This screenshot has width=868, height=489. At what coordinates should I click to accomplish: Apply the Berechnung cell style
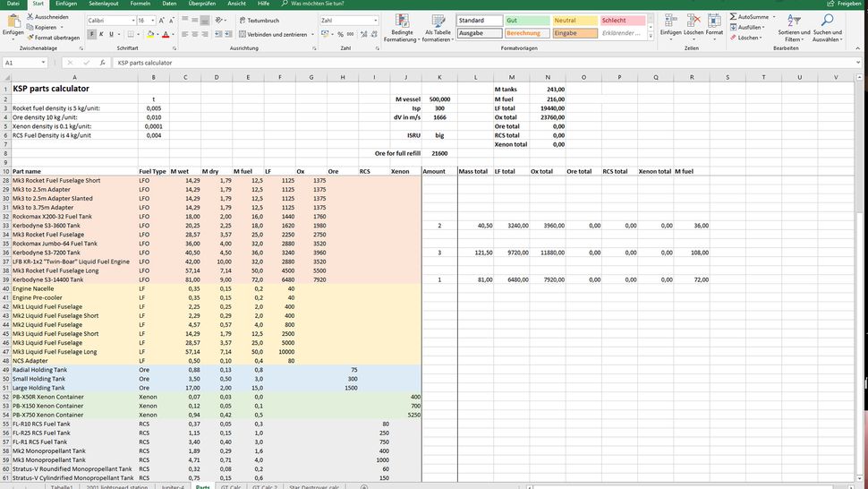527,33
